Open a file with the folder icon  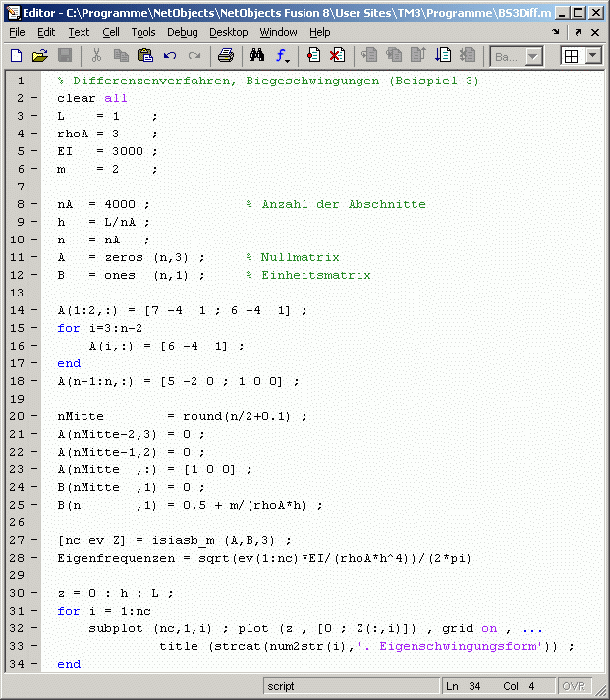(40, 56)
